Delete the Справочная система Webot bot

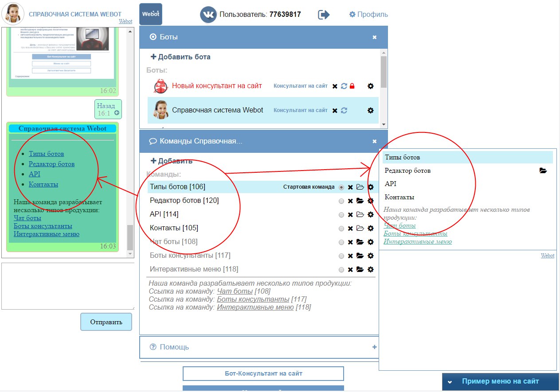coord(335,110)
